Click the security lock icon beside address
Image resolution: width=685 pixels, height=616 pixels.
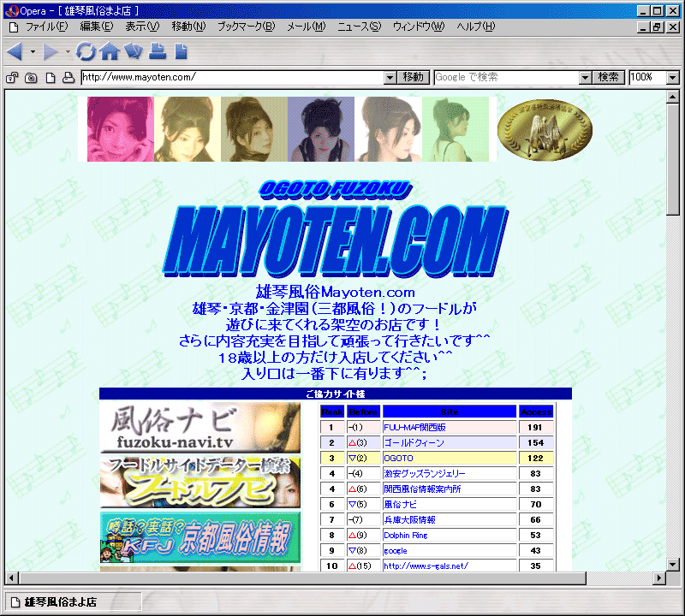[12, 78]
